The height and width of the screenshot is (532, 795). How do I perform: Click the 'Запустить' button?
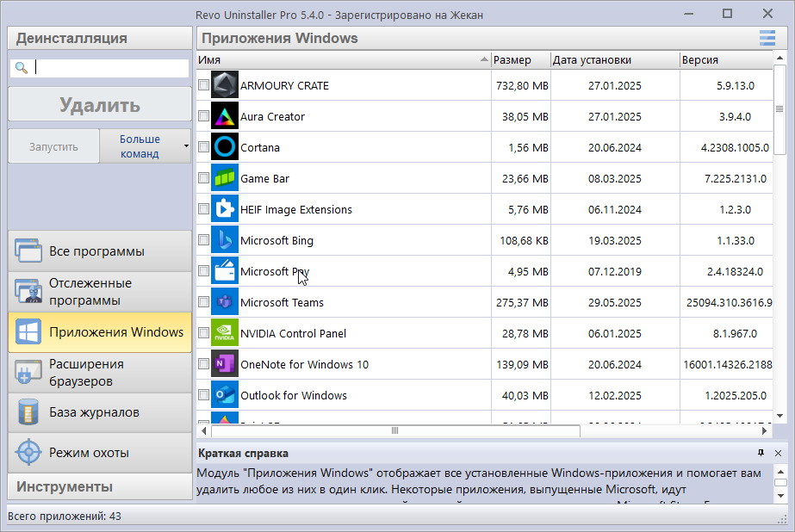pos(53,146)
